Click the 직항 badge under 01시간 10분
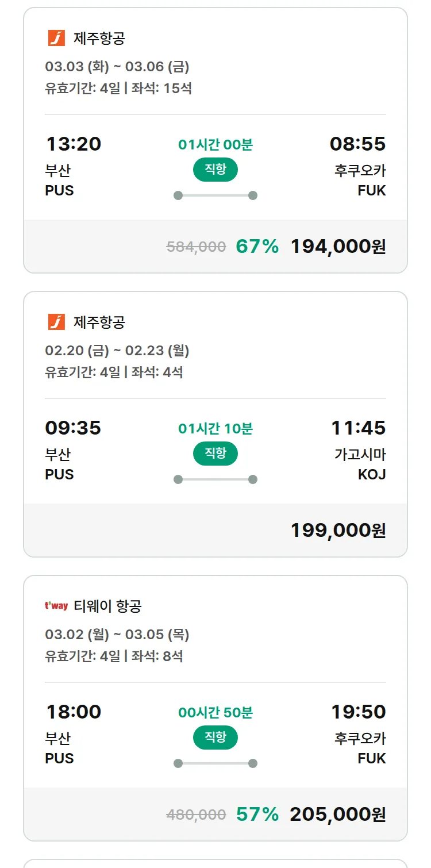 coord(215,454)
